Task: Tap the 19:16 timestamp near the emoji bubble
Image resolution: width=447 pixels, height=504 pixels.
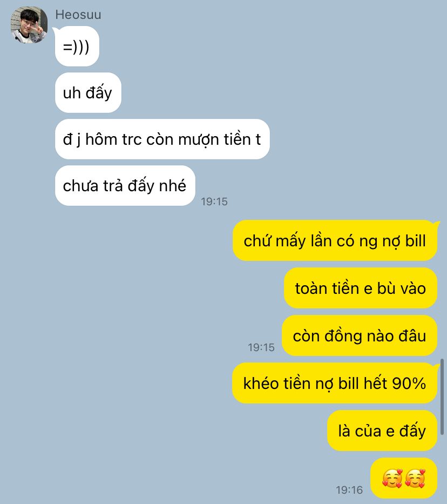Action: tap(349, 490)
